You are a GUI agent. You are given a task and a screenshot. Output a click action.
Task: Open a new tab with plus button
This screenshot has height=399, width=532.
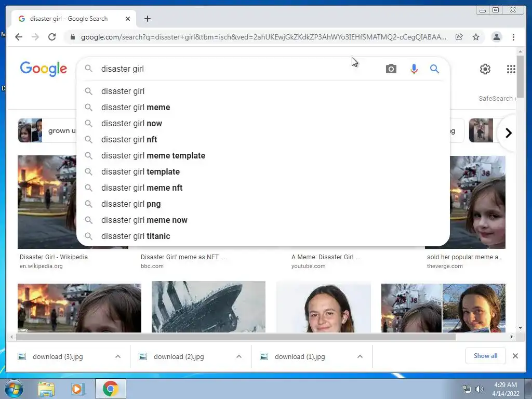(x=147, y=19)
